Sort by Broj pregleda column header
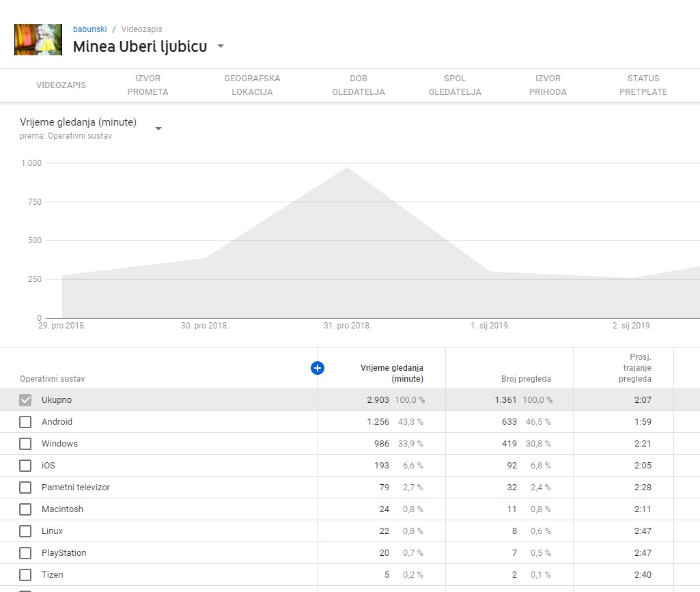This screenshot has width=700, height=592. pyautogui.click(x=526, y=378)
